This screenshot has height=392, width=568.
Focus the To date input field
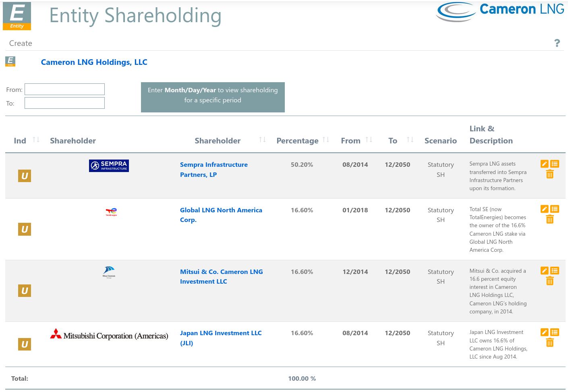click(64, 103)
